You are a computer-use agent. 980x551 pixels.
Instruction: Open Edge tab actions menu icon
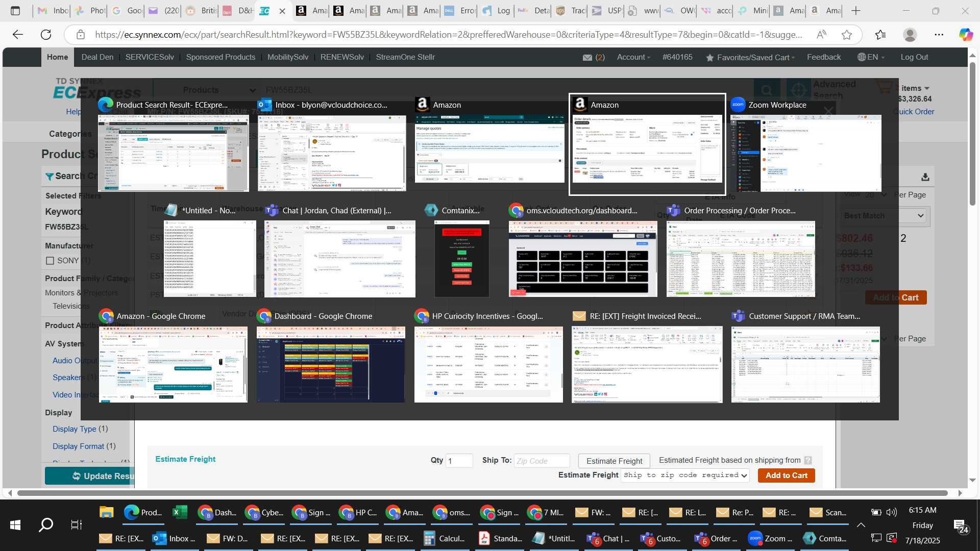(x=15, y=11)
